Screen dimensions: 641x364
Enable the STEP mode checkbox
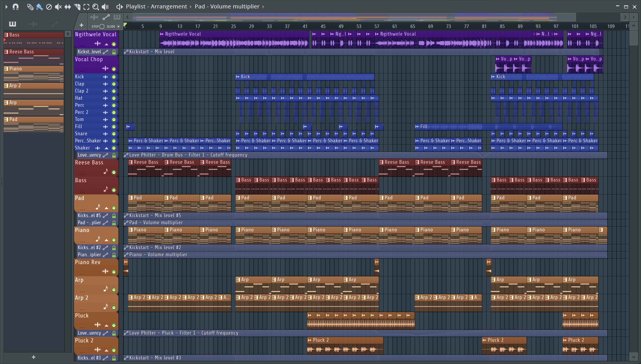tap(102, 26)
